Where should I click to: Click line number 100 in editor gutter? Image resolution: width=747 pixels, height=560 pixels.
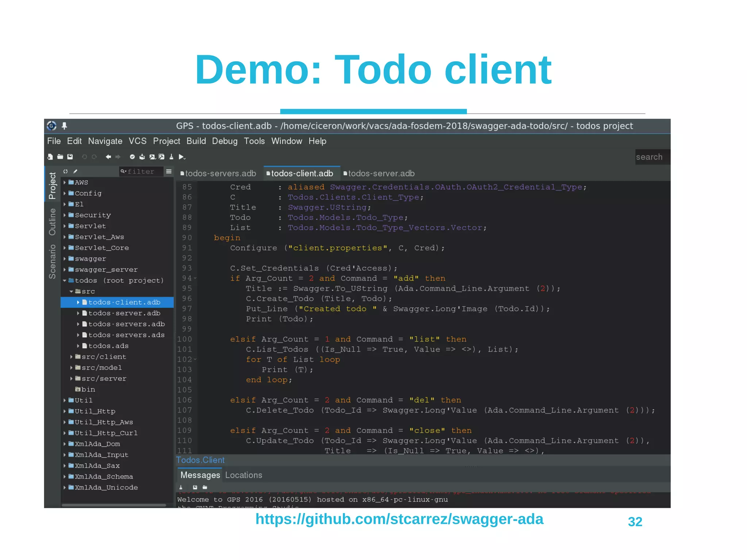point(185,339)
